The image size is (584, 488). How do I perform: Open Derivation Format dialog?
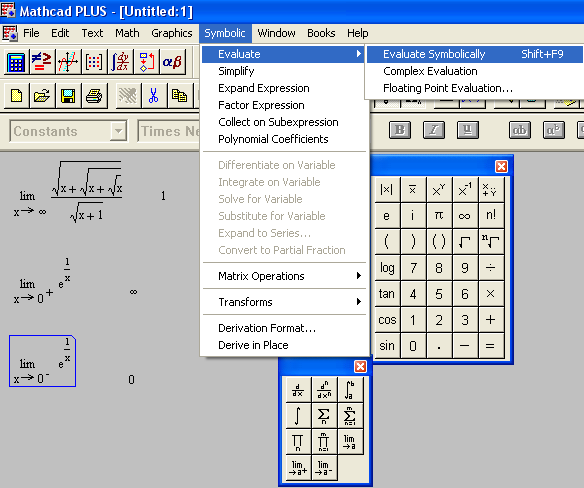tap(284, 328)
